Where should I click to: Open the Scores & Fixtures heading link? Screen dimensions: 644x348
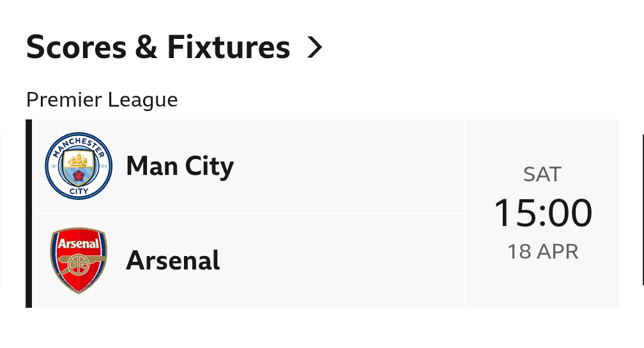pyautogui.click(x=158, y=48)
